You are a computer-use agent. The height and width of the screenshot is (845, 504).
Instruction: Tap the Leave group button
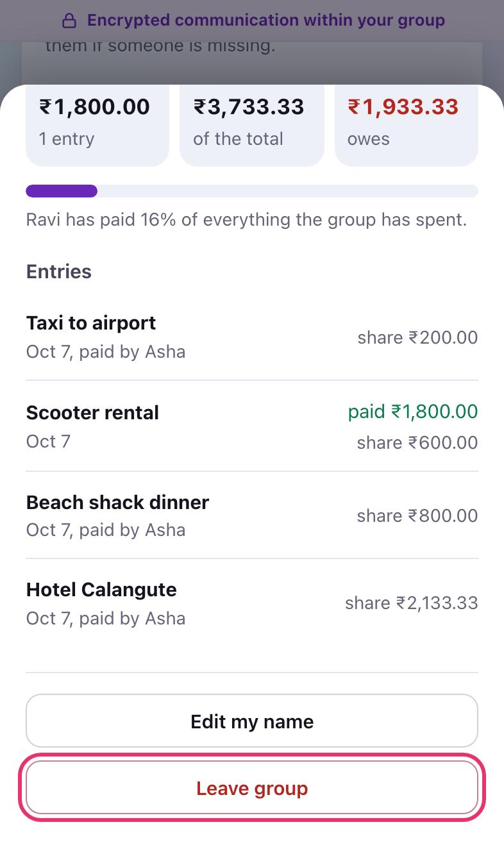point(252,788)
